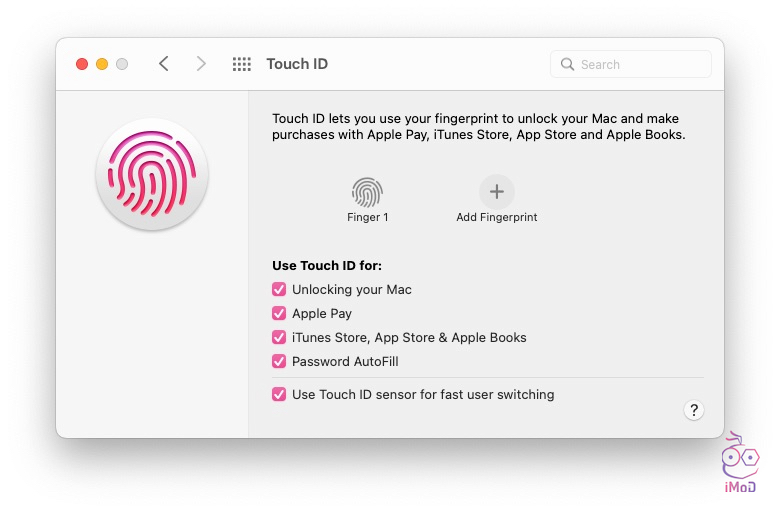Close the Touch ID preferences window
The image size is (780, 512).
[82, 64]
